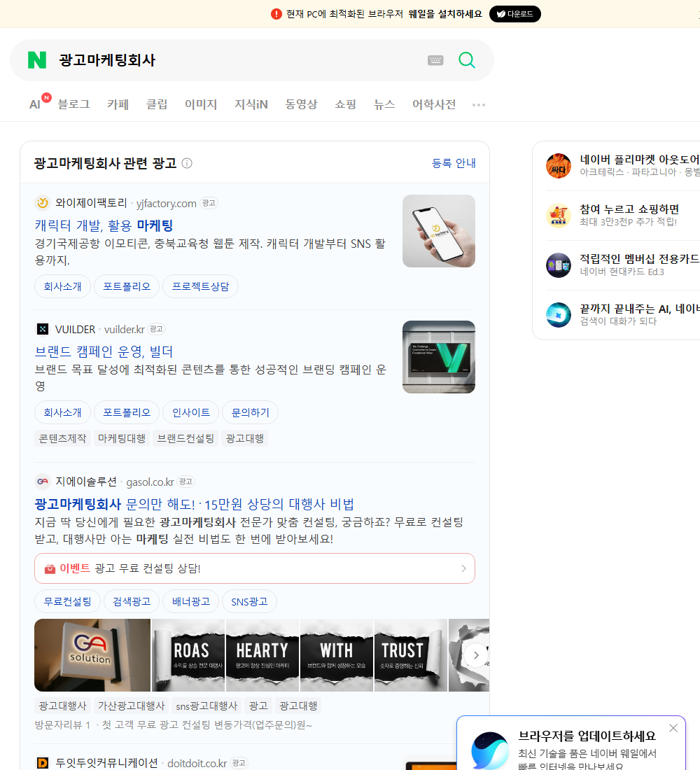The height and width of the screenshot is (770, 700).
Task: Click the ad info circle icon
Action: tap(187, 163)
